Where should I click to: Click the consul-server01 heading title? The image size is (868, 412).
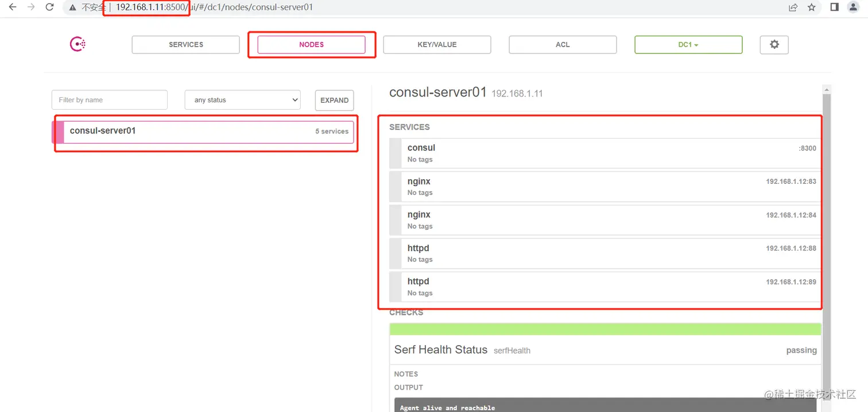[x=438, y=92]
